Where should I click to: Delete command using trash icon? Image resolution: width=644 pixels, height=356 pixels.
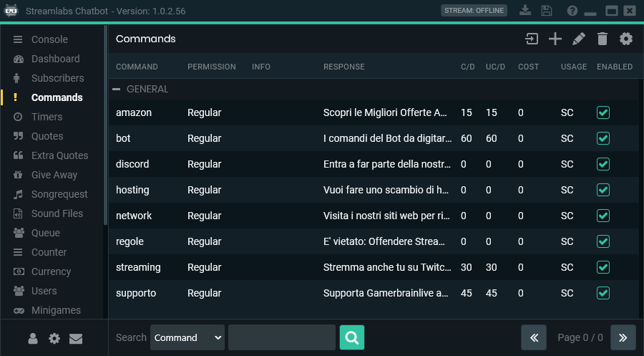pyautogui.click(x=602, y=39)
